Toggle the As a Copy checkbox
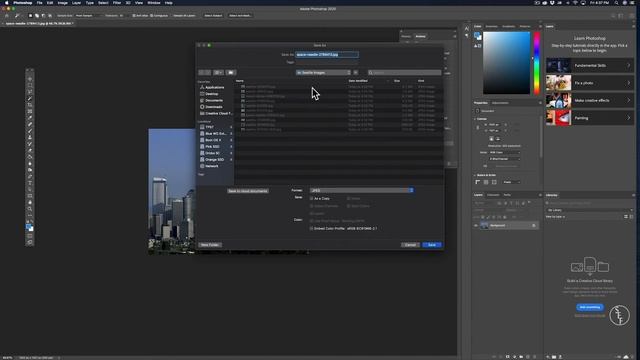The image size is (640, 360). (x=311, y=198)
